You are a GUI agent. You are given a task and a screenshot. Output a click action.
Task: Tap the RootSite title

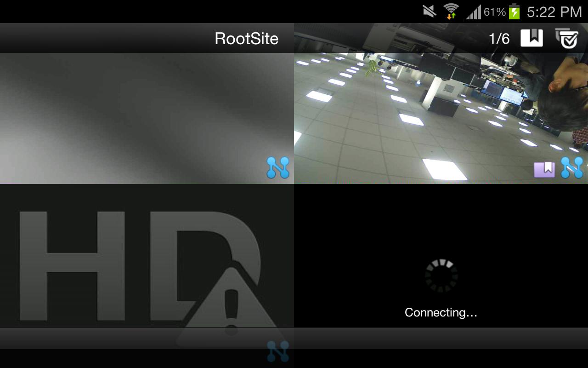coord(246,39)
